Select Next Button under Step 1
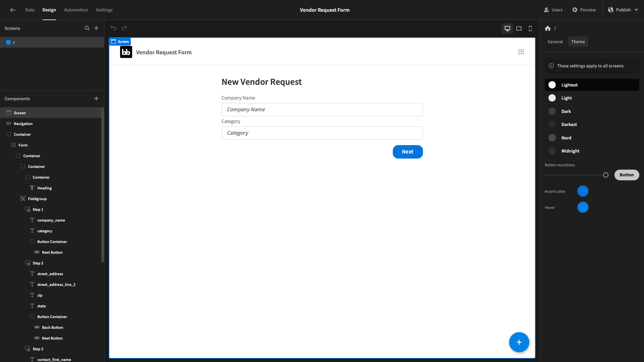 [x=51, y=252]
